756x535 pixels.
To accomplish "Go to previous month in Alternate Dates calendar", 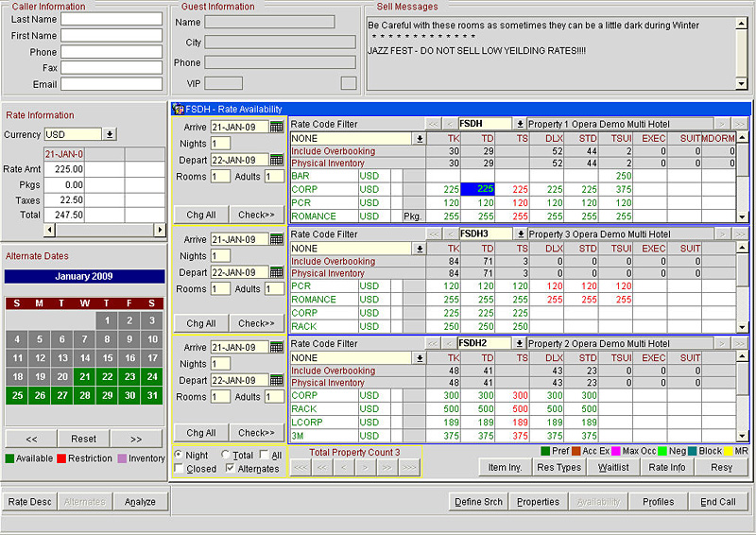I will click(31, 439).
